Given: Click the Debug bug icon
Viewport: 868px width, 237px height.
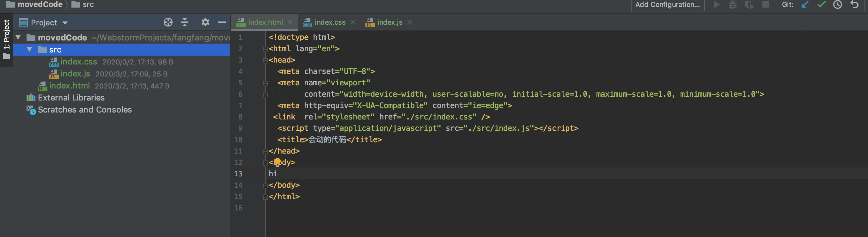Looking at the screenshot, I should [x=732, y=5].
